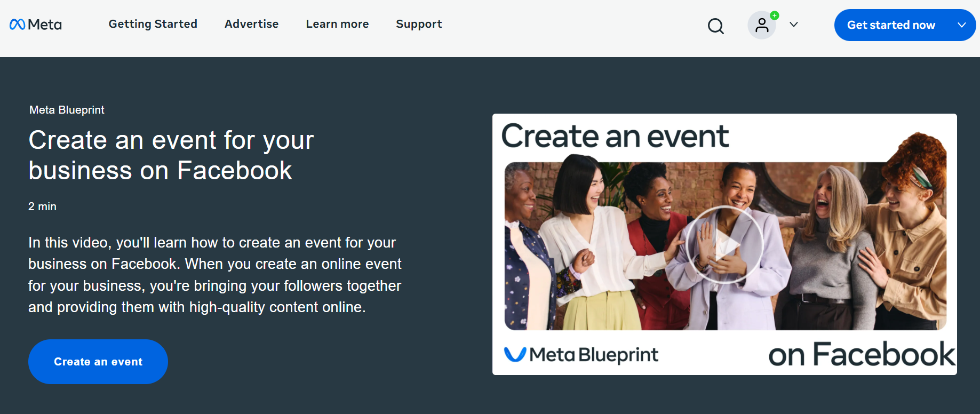Click the green plus badge on the avatar
Screen dimensions: 980x414
[775, 15]
